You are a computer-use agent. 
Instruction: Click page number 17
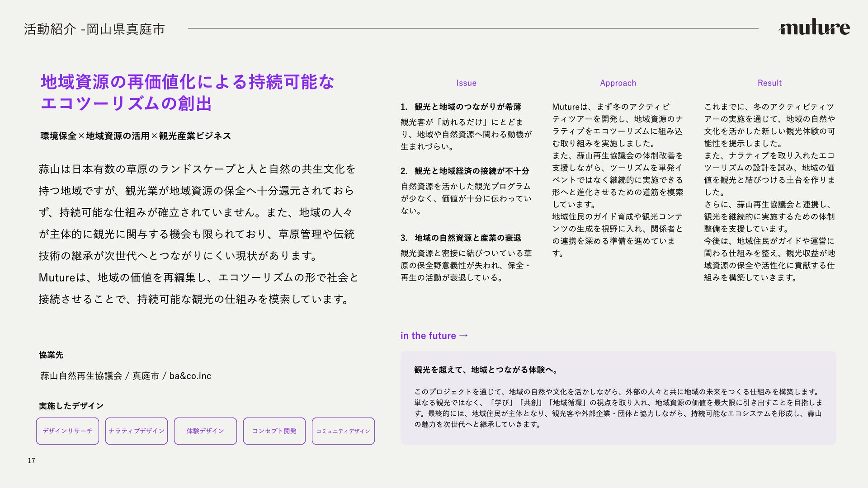click(x=31, y=460)
